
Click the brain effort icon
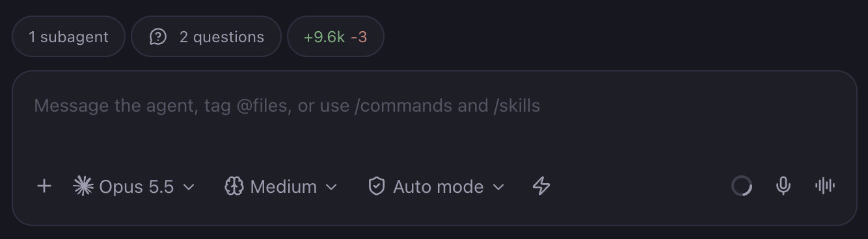234,186
